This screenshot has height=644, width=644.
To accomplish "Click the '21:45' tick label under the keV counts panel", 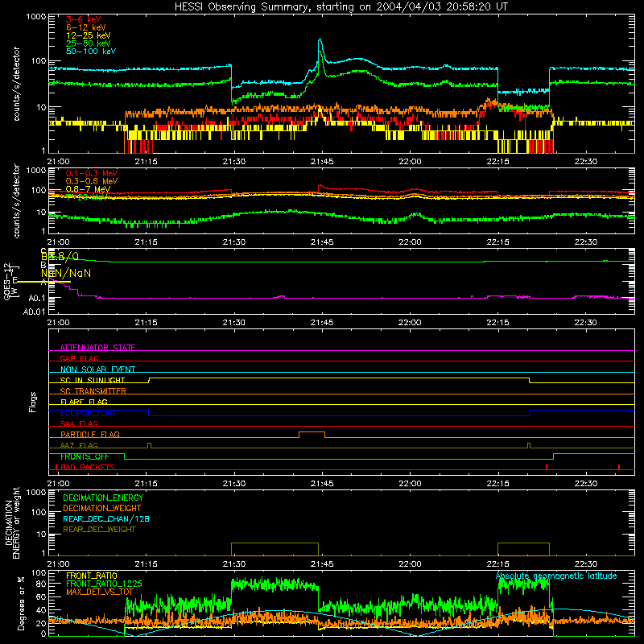I will [x=322, y=162].
